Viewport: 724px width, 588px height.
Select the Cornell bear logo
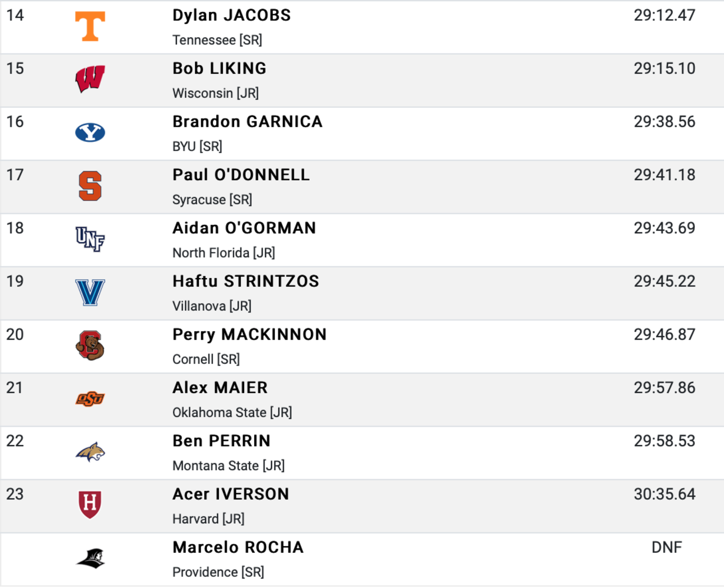click(x=90, y=346)
